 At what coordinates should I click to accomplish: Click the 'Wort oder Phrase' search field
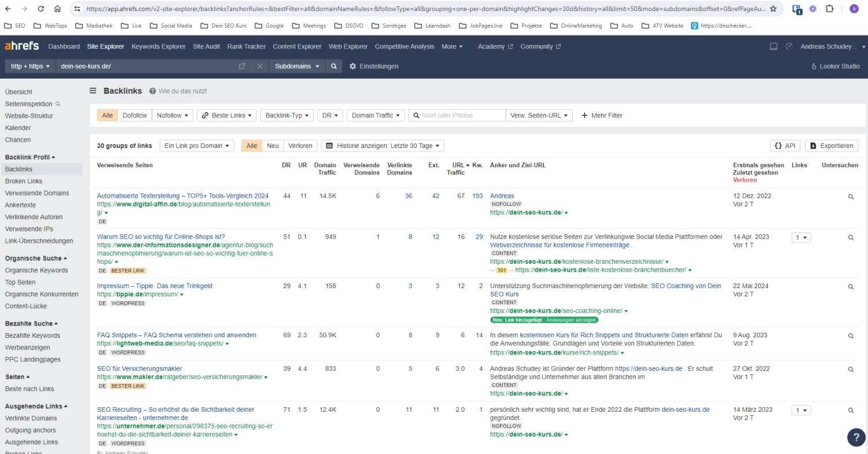tap(457, 116)
